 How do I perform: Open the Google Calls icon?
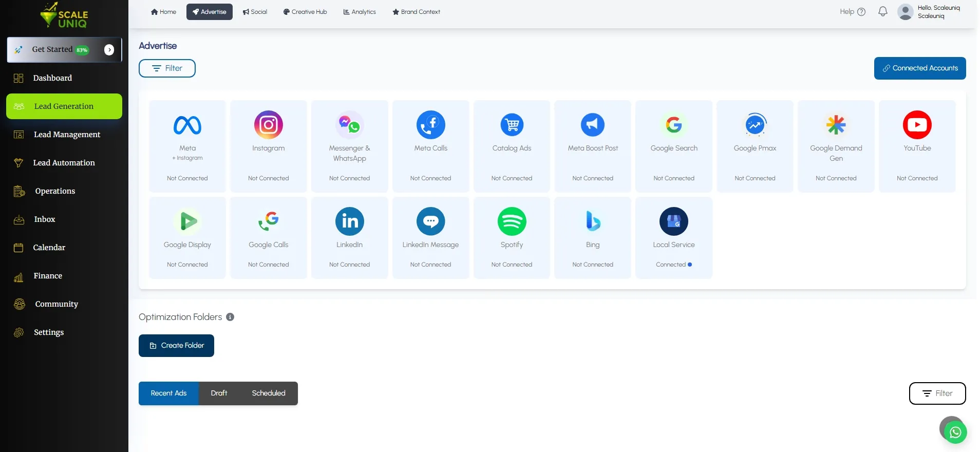(269, 221)
